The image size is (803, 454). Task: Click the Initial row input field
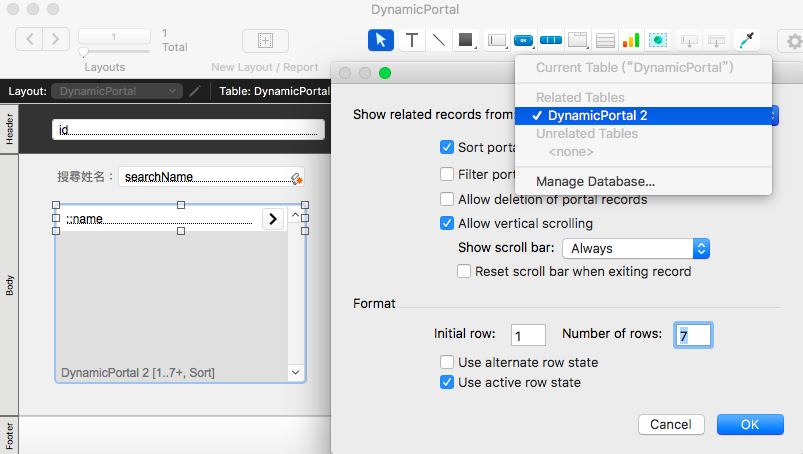528,335
